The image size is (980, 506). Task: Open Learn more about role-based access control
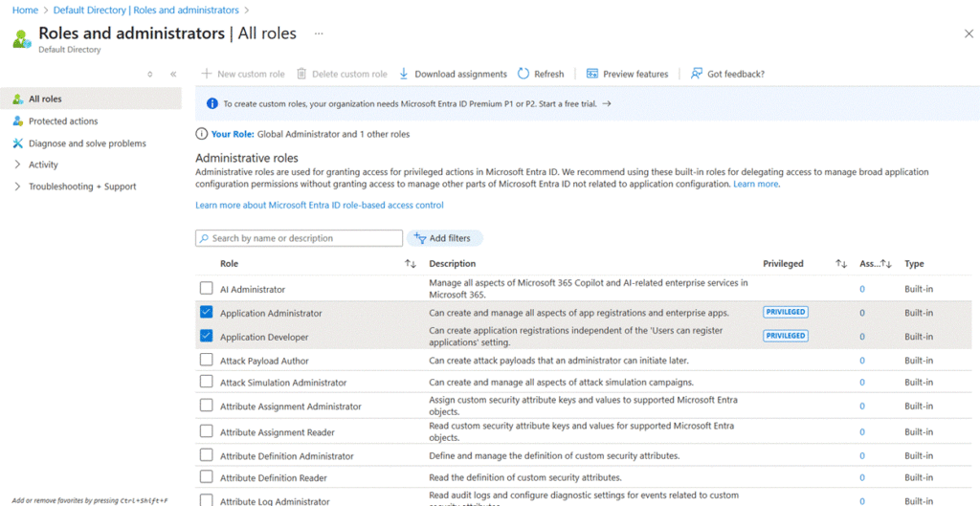[x=320, y=205]
